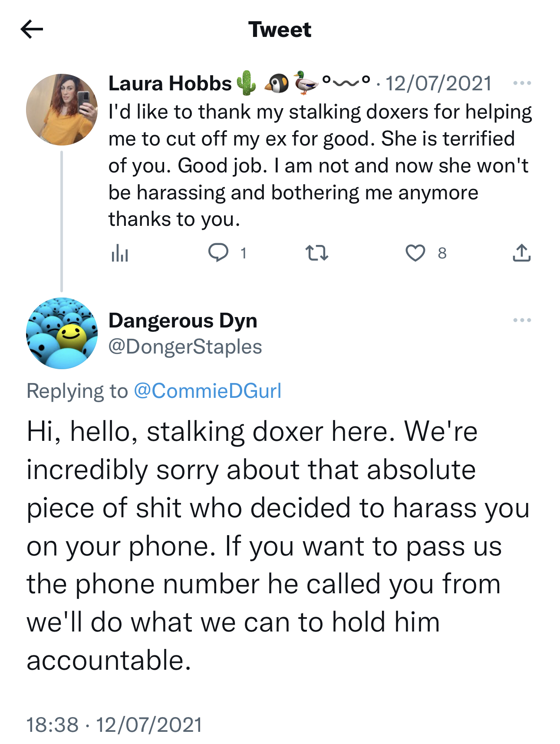Select the Dangerous Dyn display name

pos(183,321)
